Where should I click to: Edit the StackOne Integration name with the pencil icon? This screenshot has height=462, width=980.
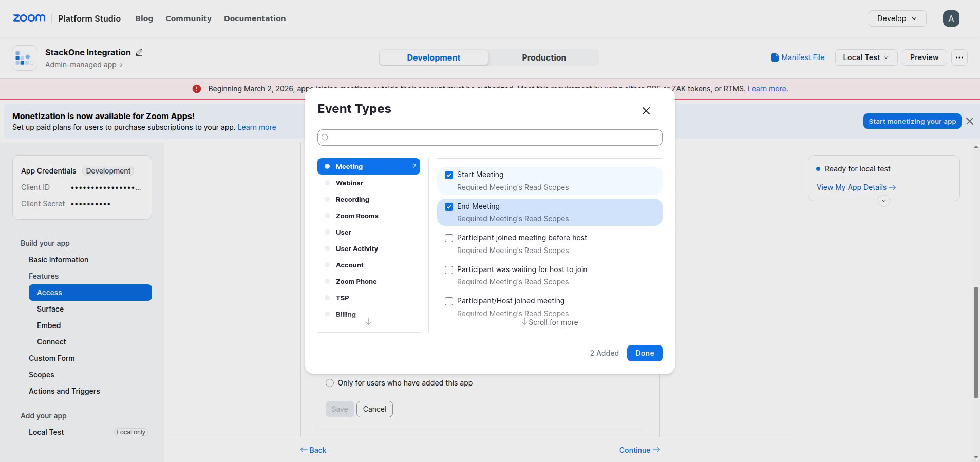point(139,52)
